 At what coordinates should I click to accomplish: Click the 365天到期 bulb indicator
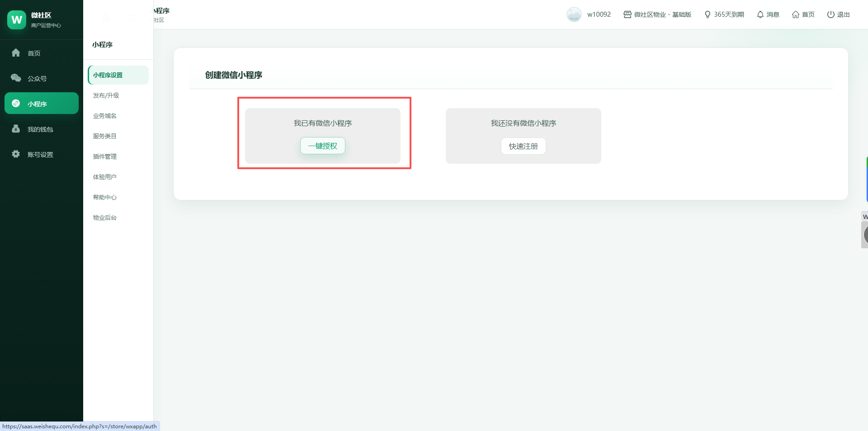click(x=724, y=14)
